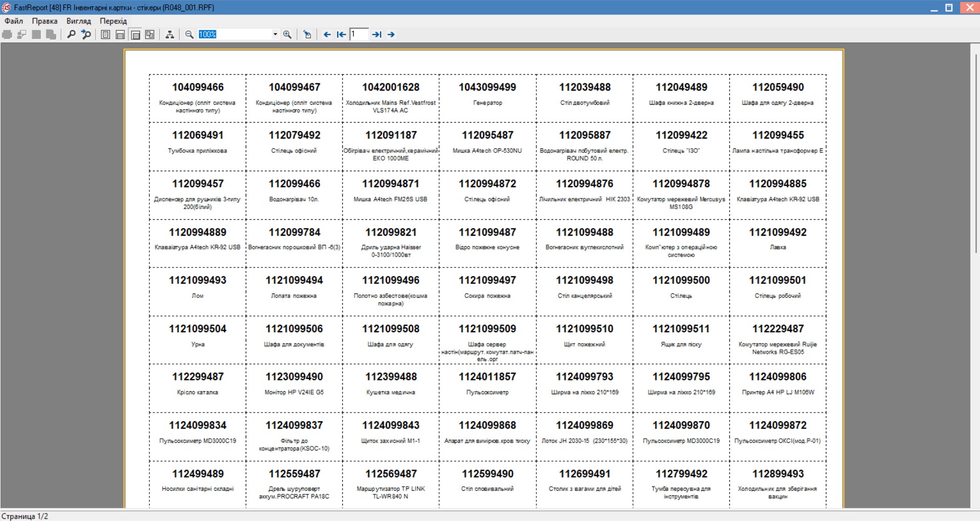Click Відро пожежне конусне label
Screen dimensions: 980x521
click(x=488, y=247)
